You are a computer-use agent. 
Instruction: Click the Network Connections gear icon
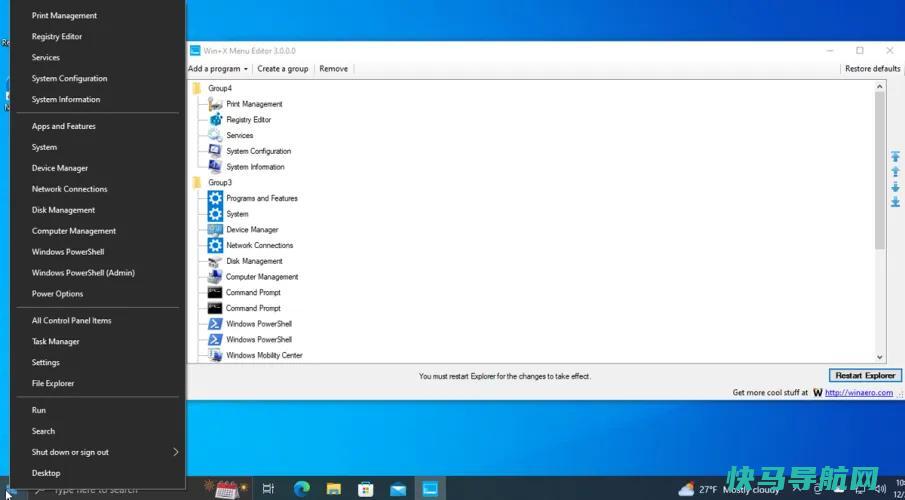tap(215, 245)
